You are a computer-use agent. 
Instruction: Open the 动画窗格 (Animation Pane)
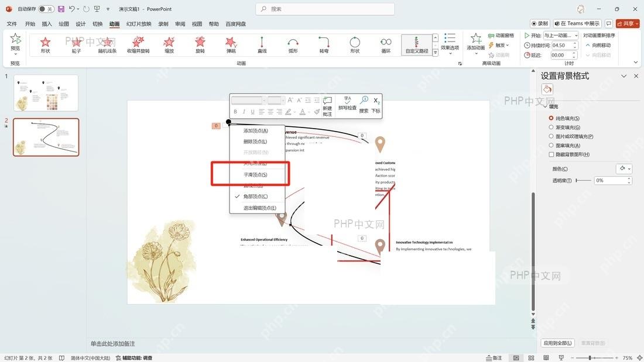[x=501, y=36]
